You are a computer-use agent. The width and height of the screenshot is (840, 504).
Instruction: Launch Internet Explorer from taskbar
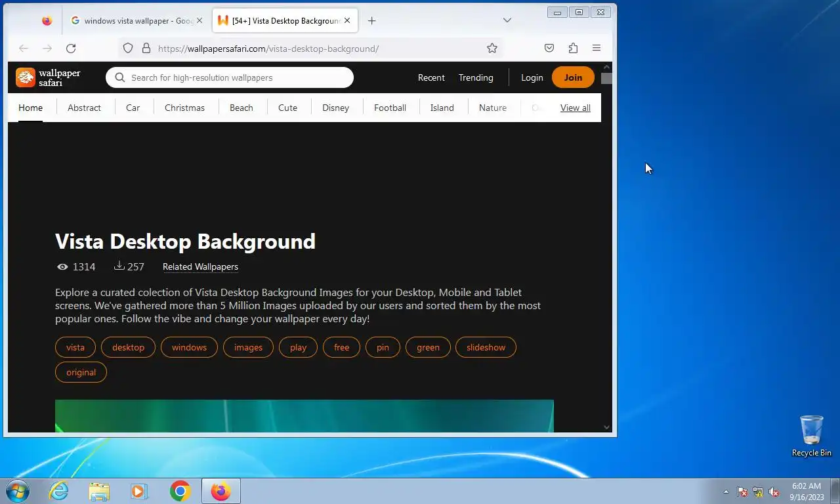point(59,491)
